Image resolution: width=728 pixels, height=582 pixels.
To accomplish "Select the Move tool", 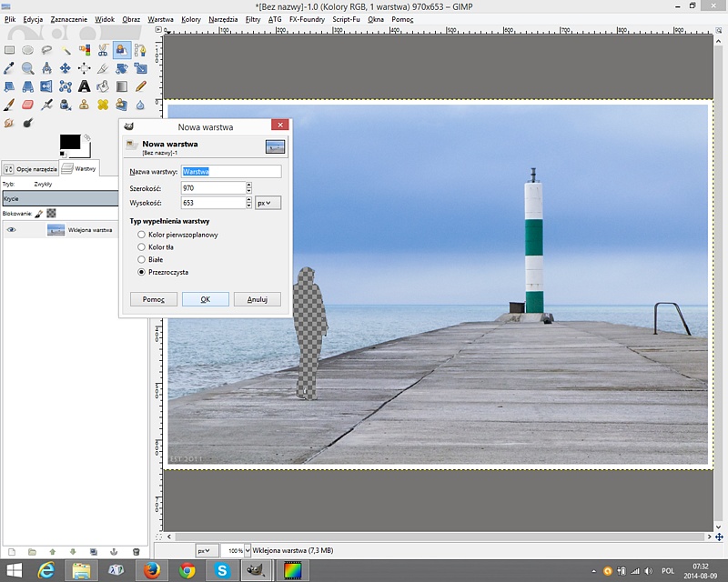I will click(x=66, y=68).
